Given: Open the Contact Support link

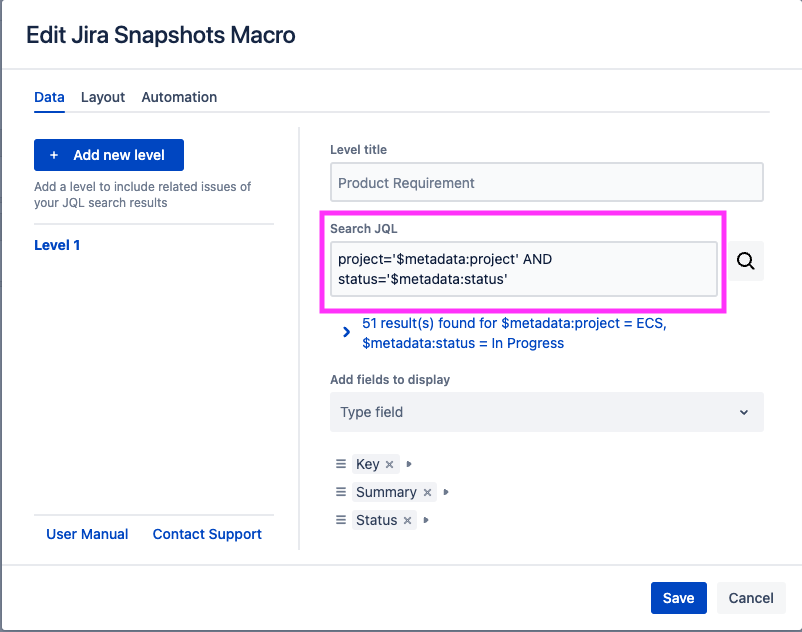Looking at the screenshot, I should (x=207, y=534).
